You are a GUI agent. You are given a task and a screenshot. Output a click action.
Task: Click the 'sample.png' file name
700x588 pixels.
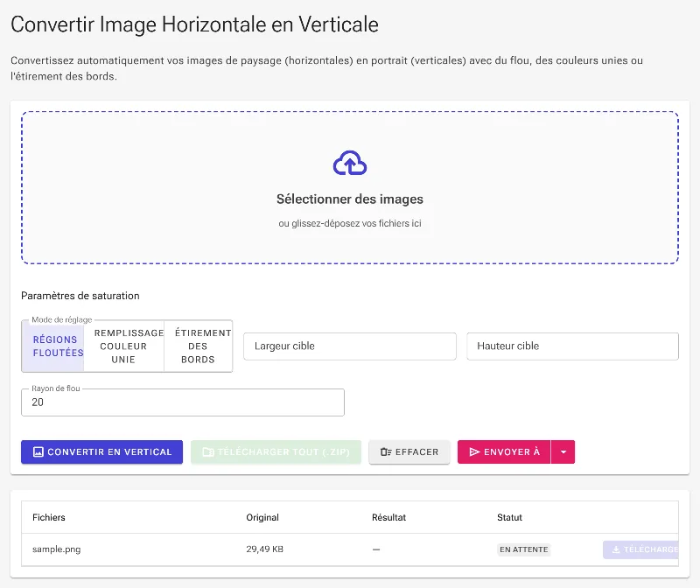[57, 549]
